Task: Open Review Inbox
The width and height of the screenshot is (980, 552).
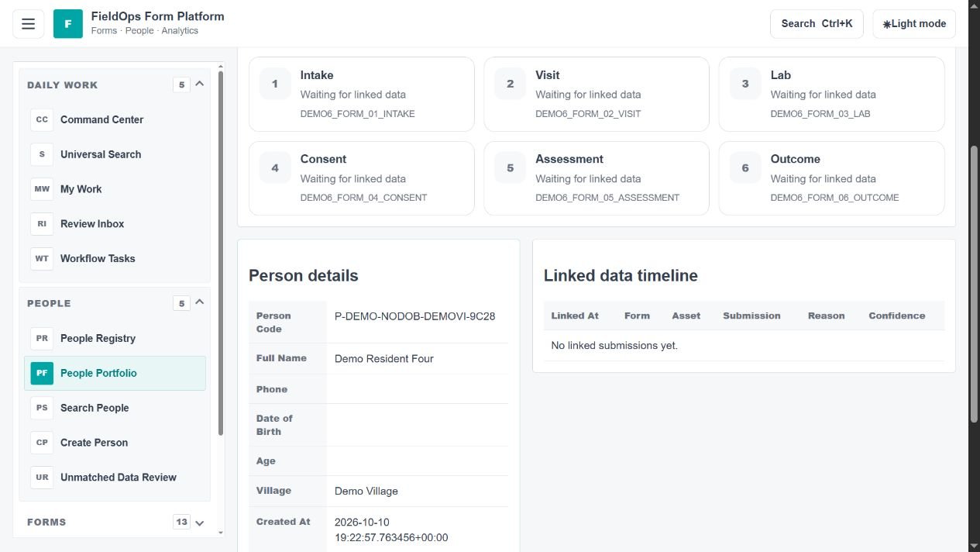Action: click(115, 224)
